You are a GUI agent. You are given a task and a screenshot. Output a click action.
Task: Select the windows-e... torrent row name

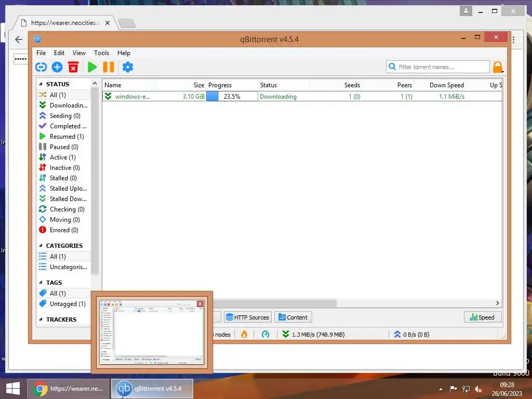click(132, 96)
